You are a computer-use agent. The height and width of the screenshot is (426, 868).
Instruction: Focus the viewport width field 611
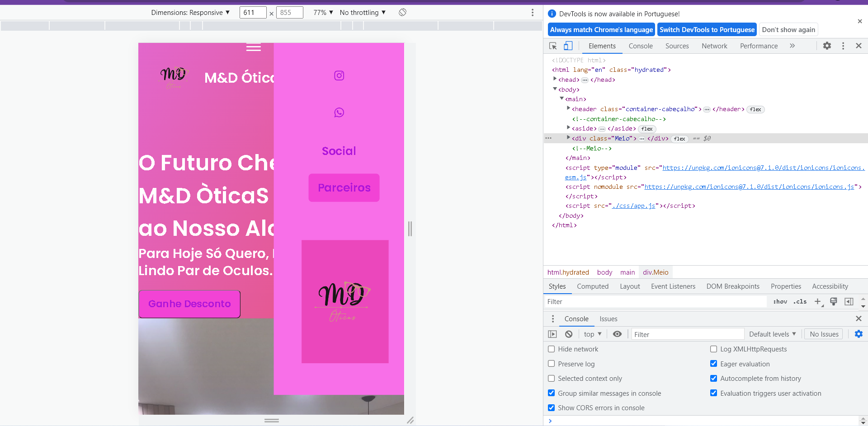click(253, 12)
